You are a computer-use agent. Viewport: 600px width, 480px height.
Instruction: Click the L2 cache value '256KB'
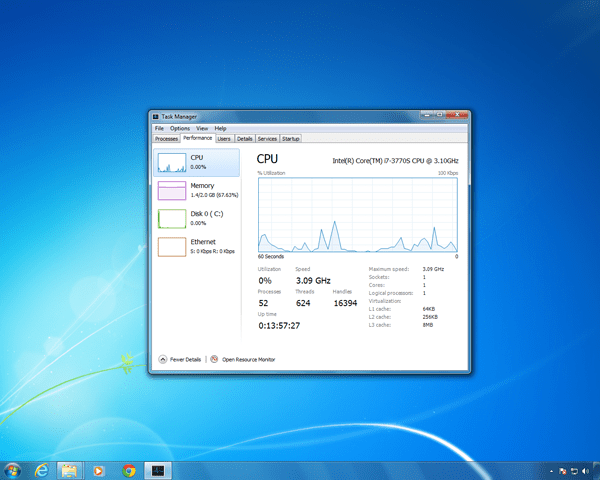pos(430,317)
